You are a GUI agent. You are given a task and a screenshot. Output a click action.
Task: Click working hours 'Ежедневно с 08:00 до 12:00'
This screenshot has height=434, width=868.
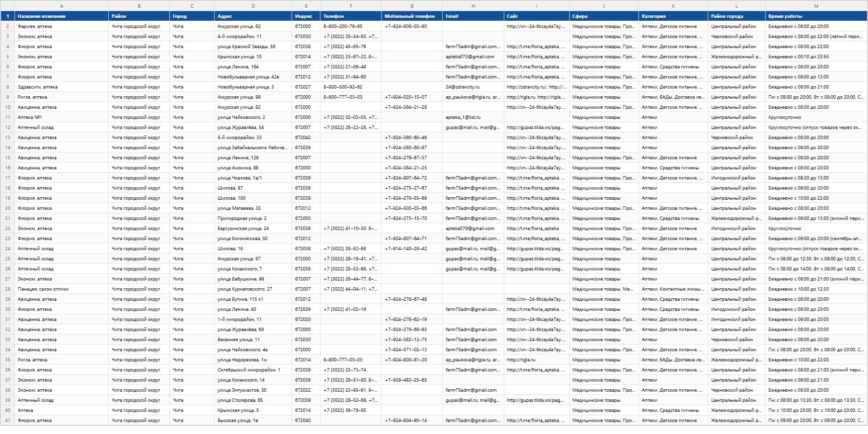pos(816,77)
